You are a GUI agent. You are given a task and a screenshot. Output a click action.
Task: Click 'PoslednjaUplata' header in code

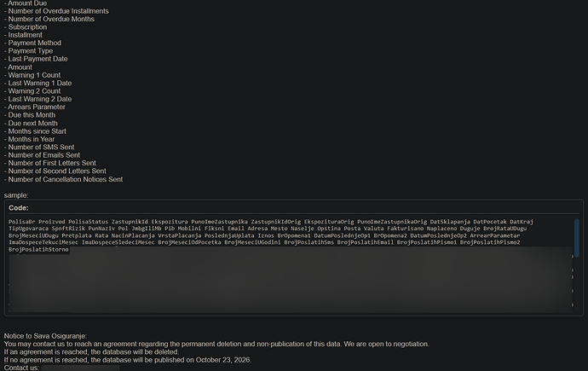click(229, 235)
